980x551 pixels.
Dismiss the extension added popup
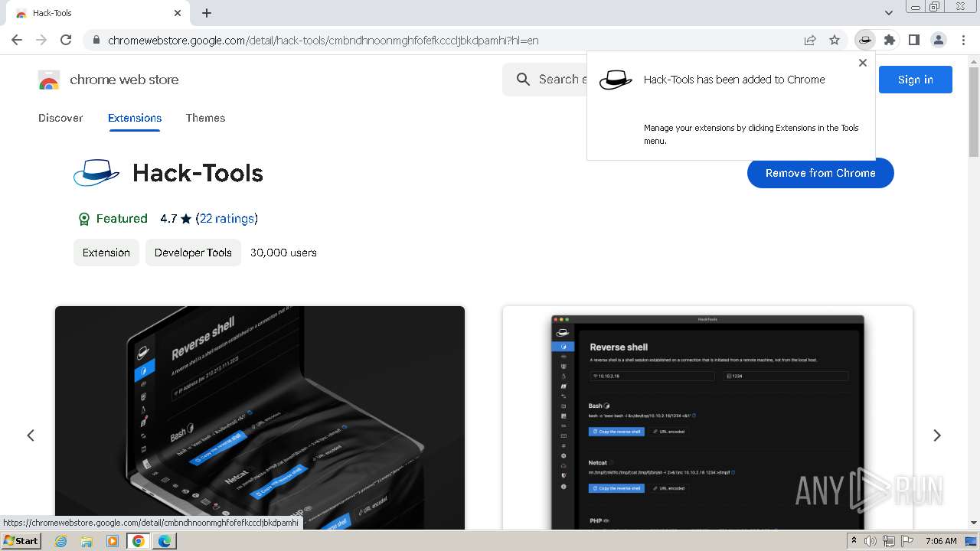pyautogui.click(x=863, y=63)
